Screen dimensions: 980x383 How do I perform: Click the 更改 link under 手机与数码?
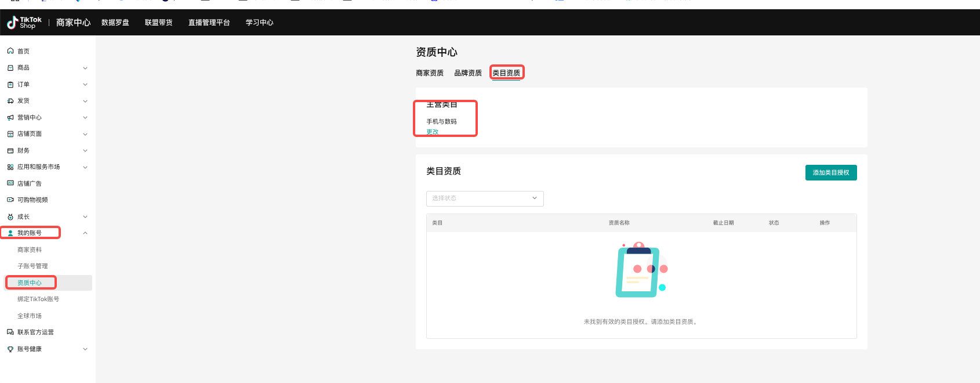tap(433, 132)
